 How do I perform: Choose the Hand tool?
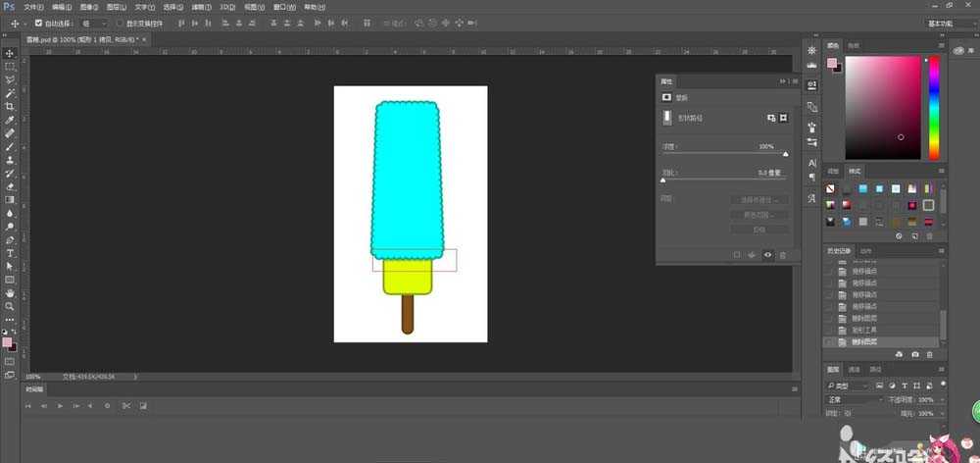click(10, 292)
